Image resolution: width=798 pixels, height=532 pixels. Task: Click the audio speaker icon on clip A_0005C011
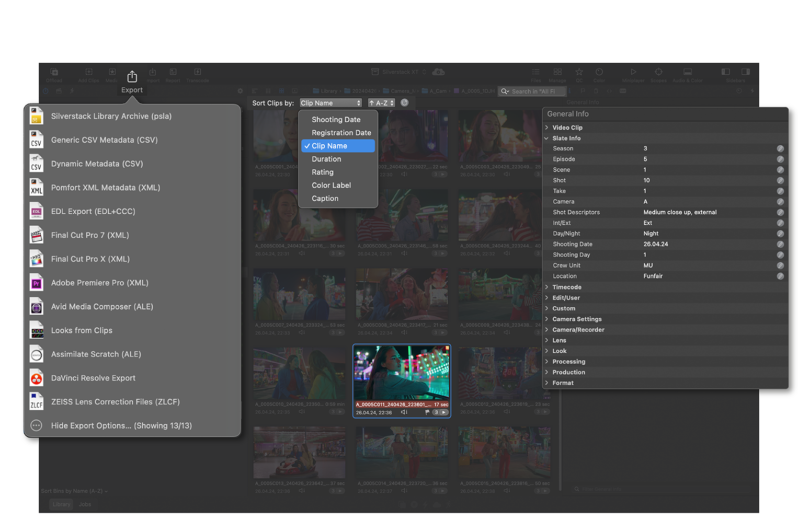(x=404, y=412)
